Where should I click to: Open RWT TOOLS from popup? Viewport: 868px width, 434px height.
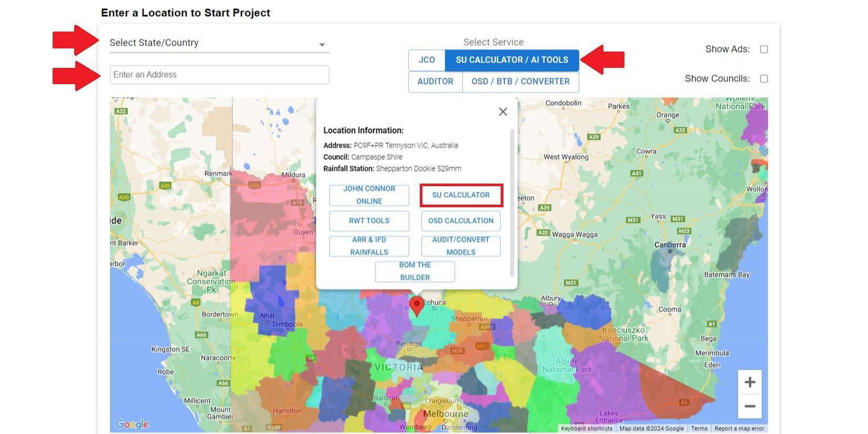(x=369, y=221)
